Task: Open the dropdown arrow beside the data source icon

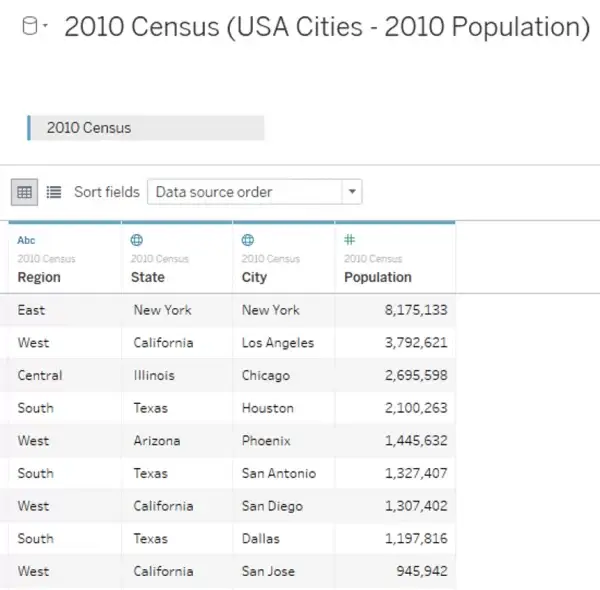Action: (45, 26)
